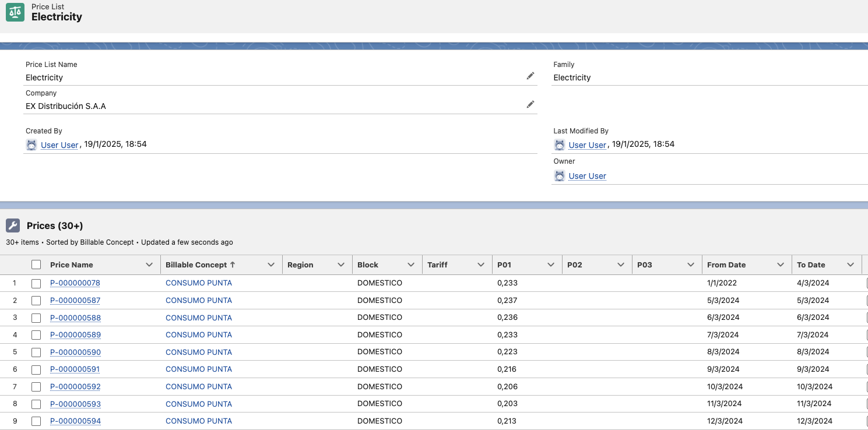
Task: Click the Created By user avatar icon
Action: coord(31,144)
